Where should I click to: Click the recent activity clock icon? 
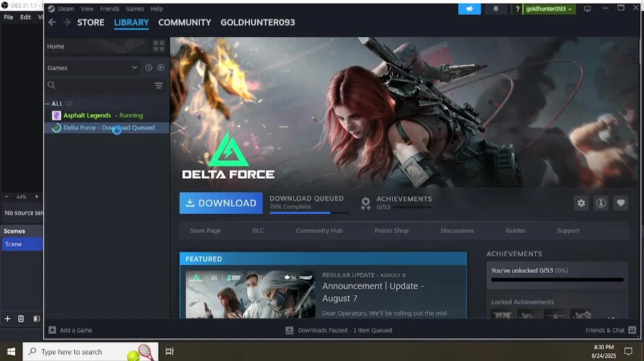tap(148, 68)
